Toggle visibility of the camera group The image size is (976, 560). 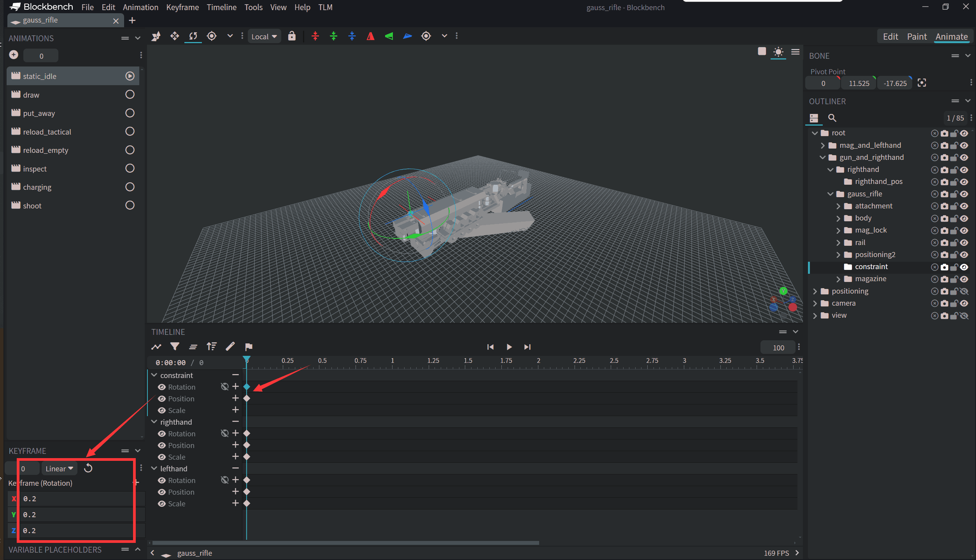pos(964,303)
